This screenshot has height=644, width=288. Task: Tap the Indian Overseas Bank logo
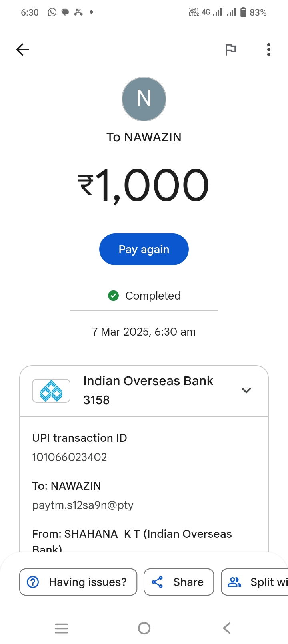[51, 391]
